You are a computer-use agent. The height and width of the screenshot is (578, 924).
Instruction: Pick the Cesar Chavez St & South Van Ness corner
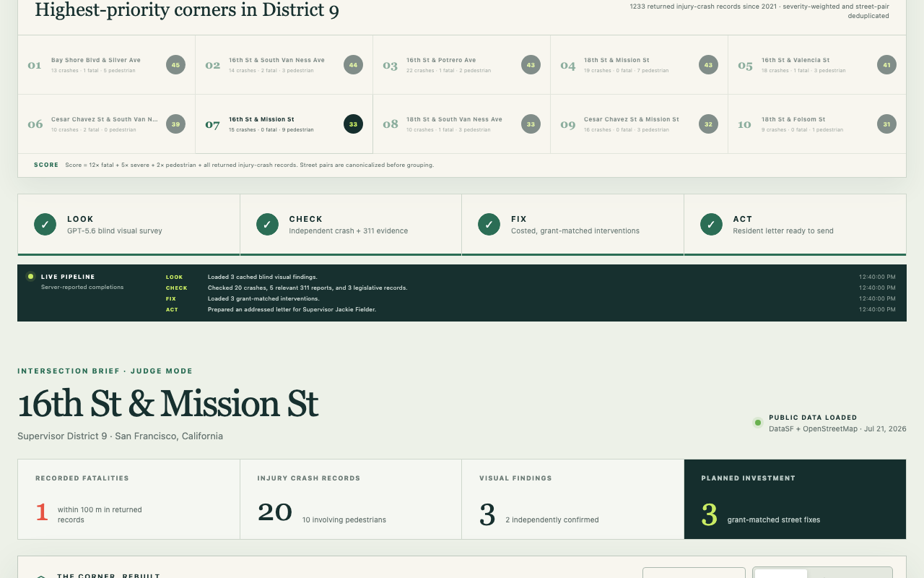coord(106,124)
